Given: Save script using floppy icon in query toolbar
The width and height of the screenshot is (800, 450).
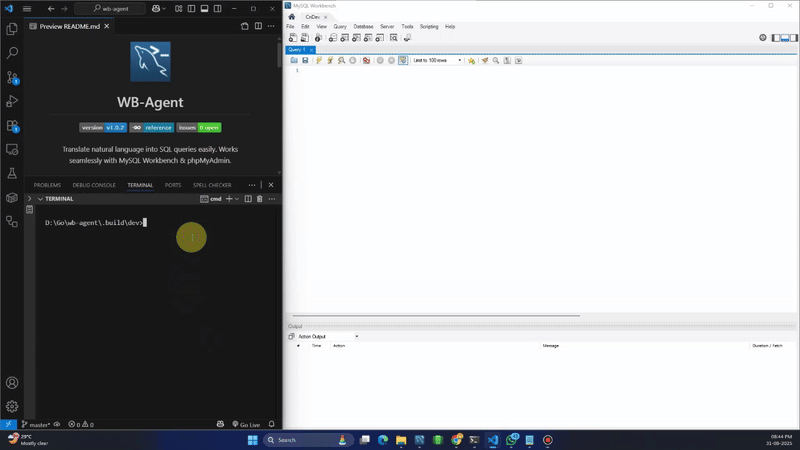Looking at the screenshot, I should pos(305,60).
